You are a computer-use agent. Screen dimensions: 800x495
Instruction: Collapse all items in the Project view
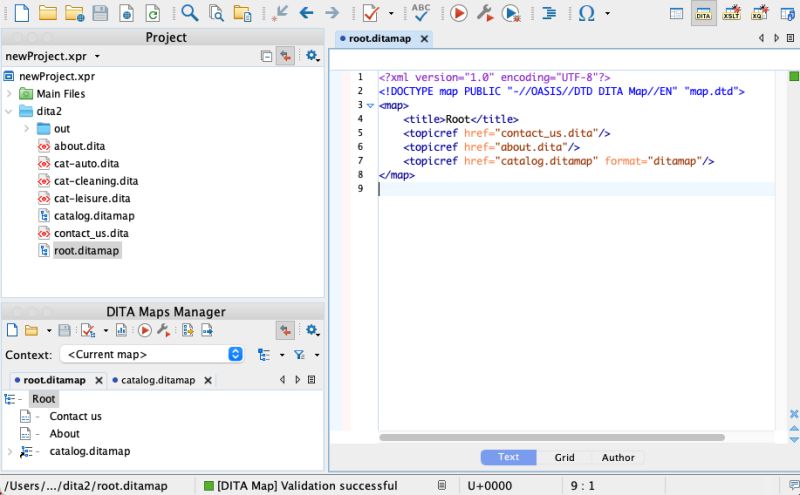click(x=266, y=56)
